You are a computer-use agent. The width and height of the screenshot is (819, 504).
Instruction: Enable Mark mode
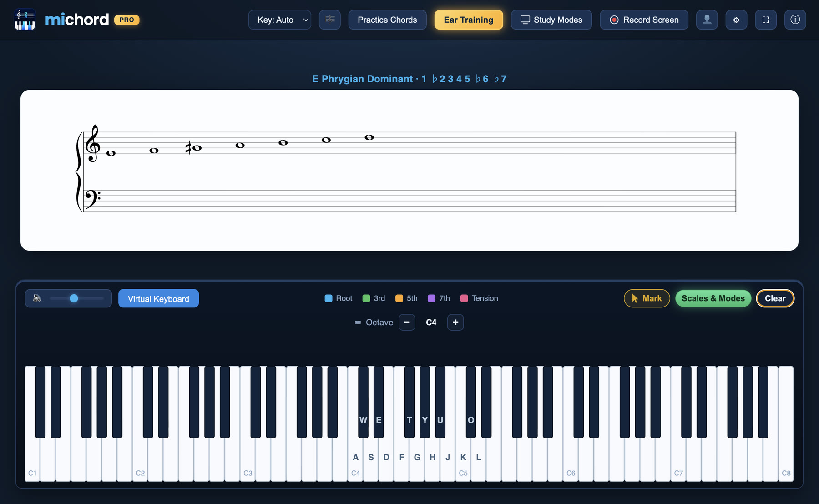tap(647, 298)
